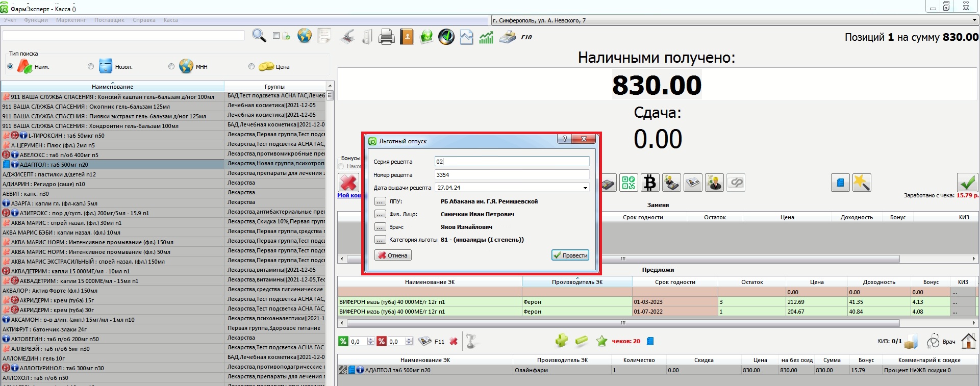Click the cash register F10 icon
Screen dimensions: 980x386
click(x=508, y=37)
